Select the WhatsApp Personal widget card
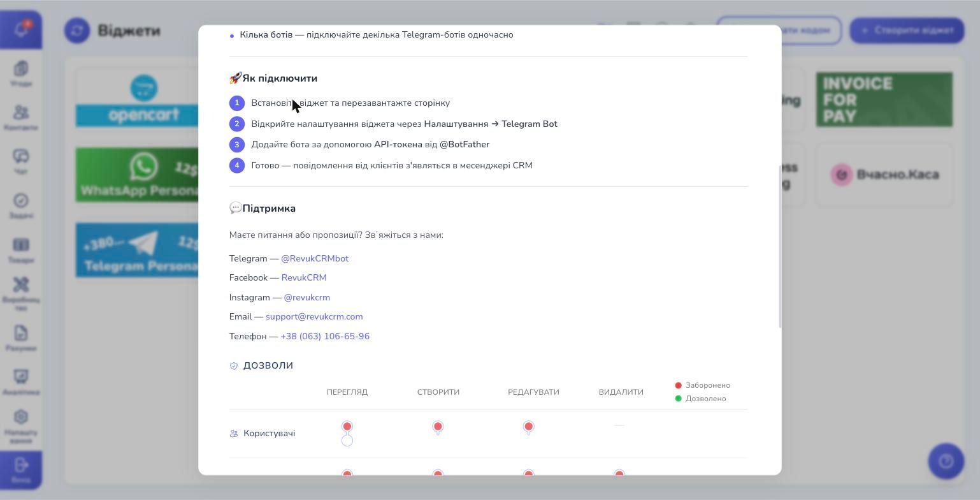 pos(138,175)
